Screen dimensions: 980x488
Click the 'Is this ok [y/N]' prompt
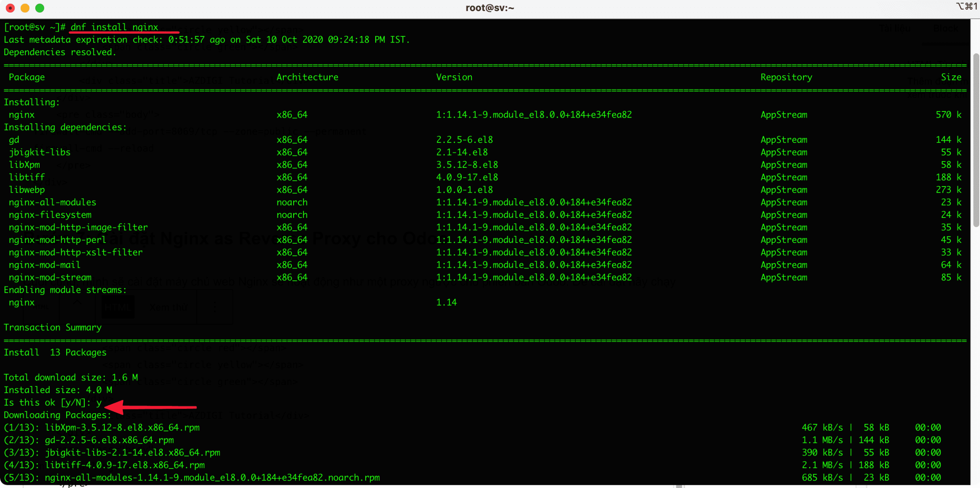coord(47,403)
